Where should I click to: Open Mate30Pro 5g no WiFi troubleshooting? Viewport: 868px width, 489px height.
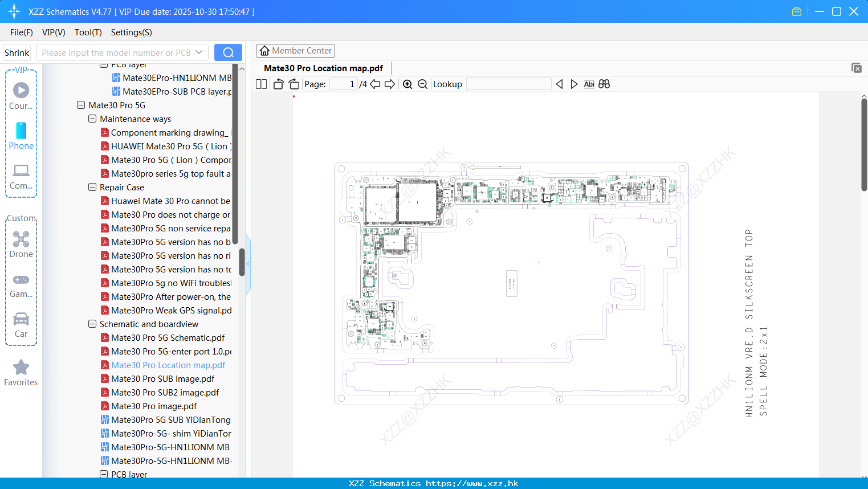166,283
